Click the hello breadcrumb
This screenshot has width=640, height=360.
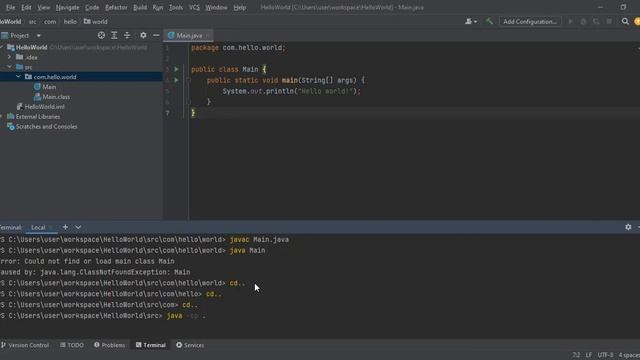pos(70,22)
